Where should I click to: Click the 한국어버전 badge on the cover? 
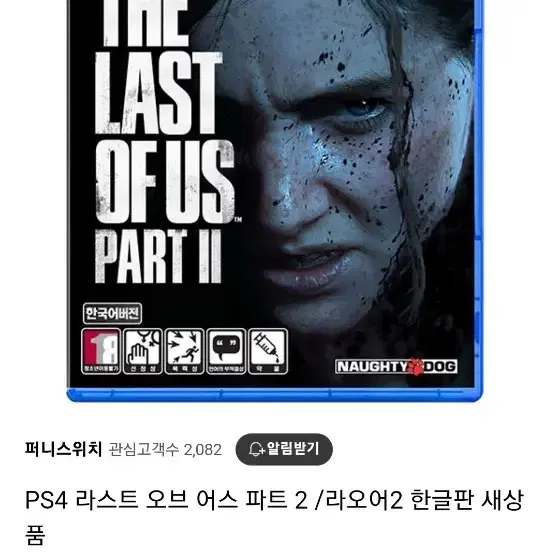(112, 313)
